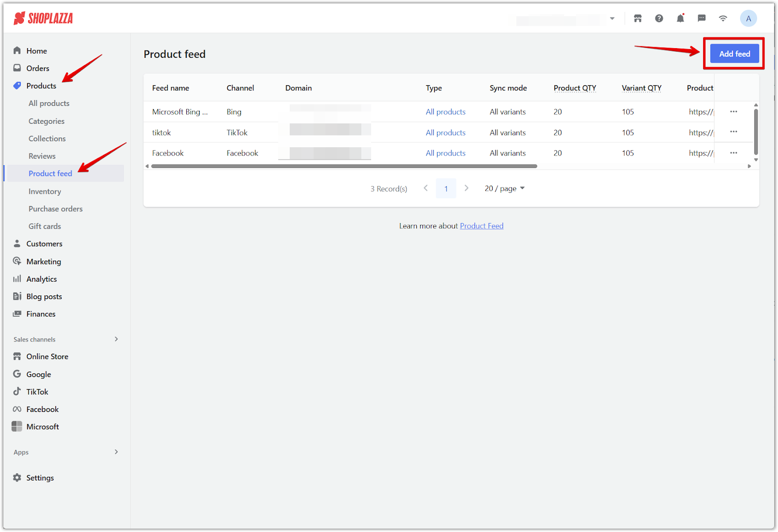Open Online Store sales channel
Viewport: 778px width, 532px height.
pos(47,357)
